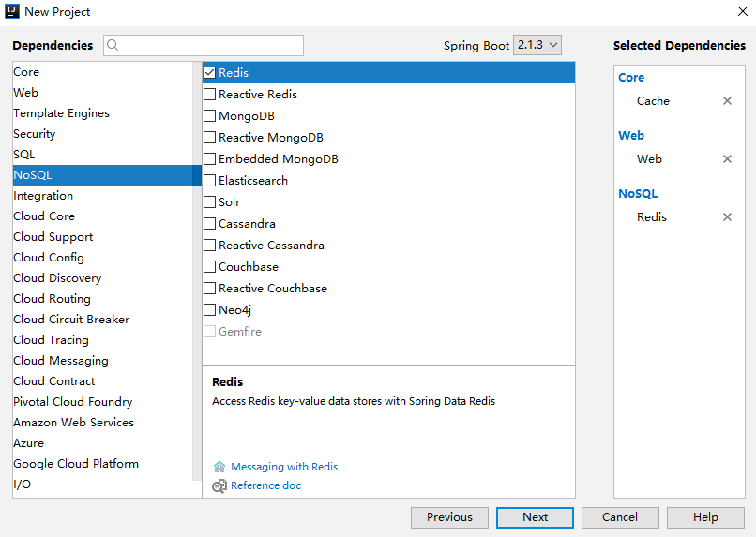The image size is (756, 537).
Task: Select the Security category
Action: (x=35, y=134)
